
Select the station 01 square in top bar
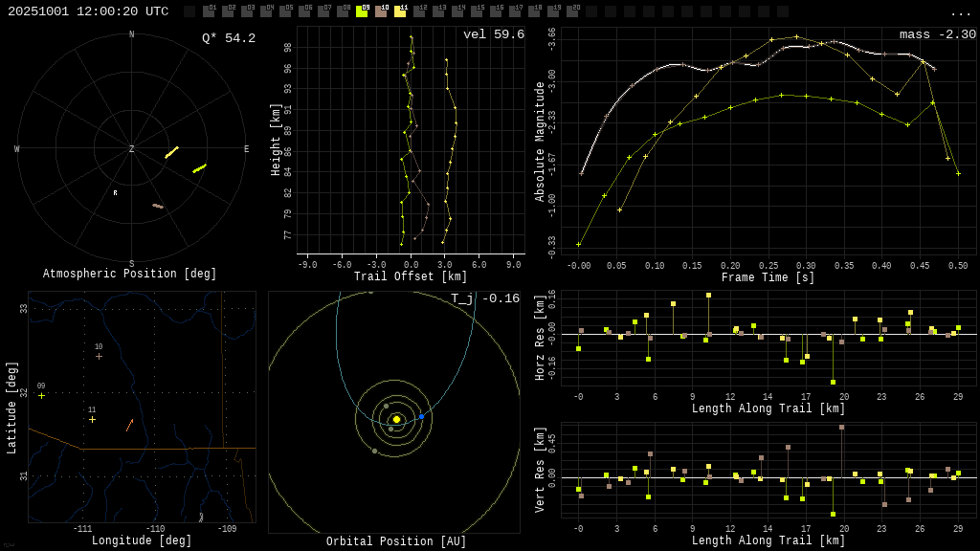pos(209,11)
